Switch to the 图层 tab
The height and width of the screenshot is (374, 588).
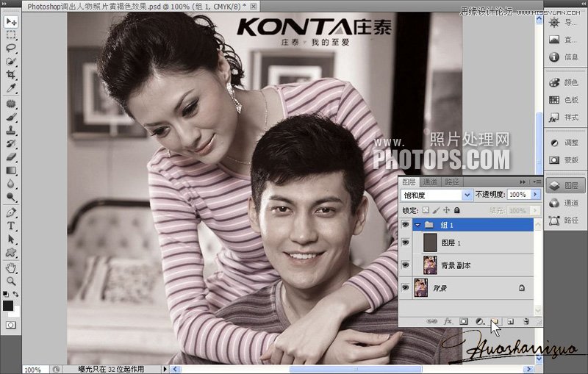pyautogui.click(x=409, y=182)
